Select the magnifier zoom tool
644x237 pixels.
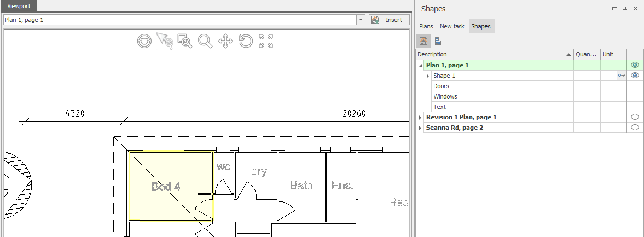[x=205, y=41]
